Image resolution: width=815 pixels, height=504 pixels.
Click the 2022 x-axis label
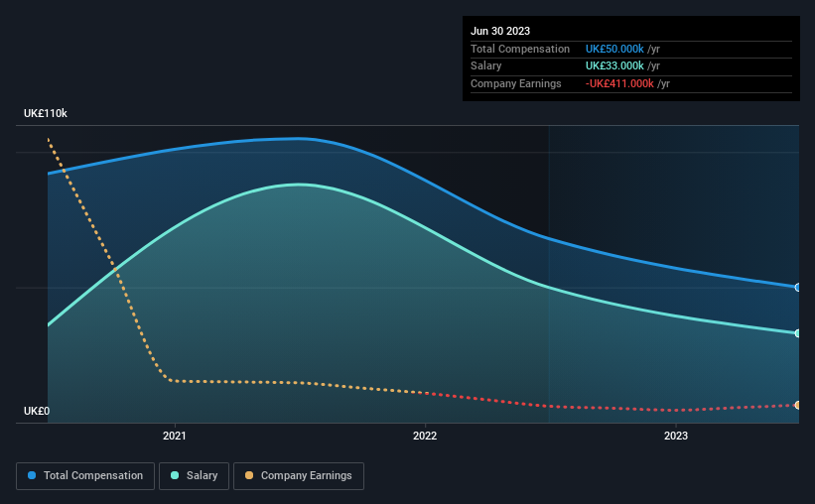tap(425, 436)
